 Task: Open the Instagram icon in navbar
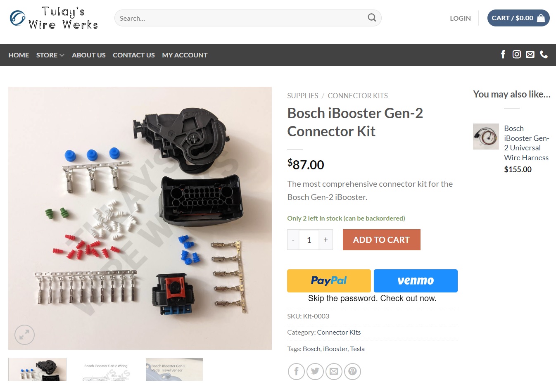click(x=517, y=55)
